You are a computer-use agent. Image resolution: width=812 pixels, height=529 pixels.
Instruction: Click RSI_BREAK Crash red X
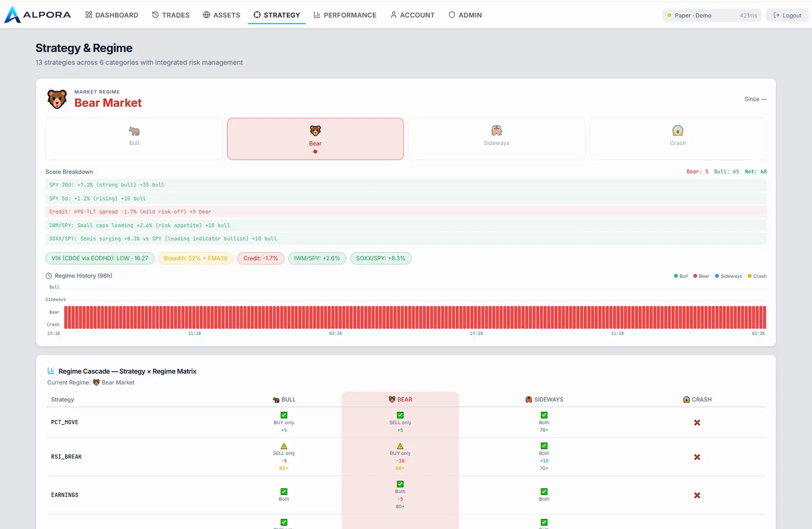point(697,457)
